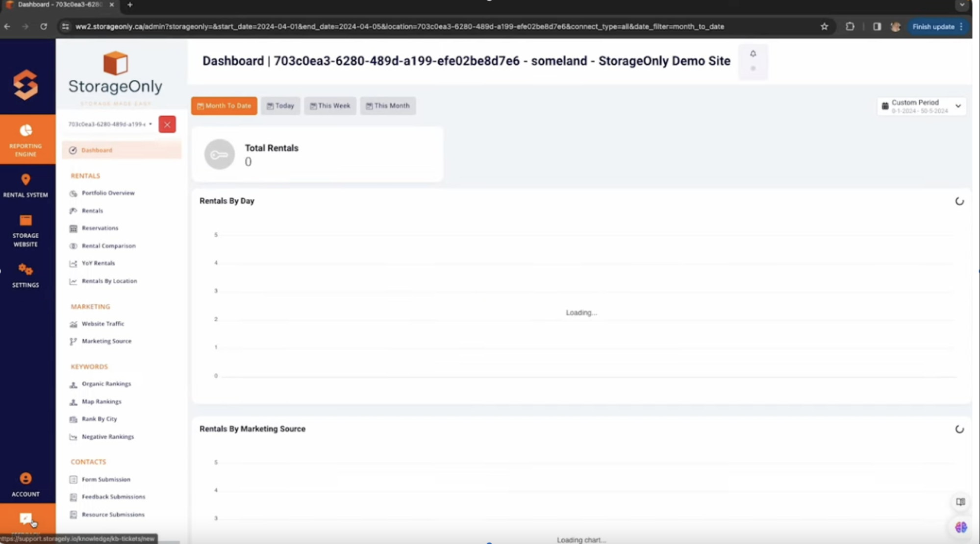Click the feedback chat icon in sidebar
The height and width of the screenshot is (544, 980).
click(26, 518)
